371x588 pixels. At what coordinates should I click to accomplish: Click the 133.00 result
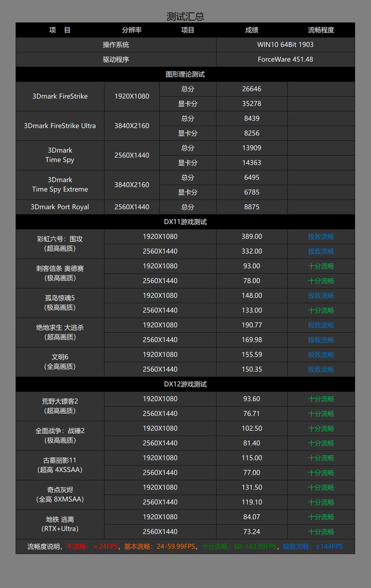coord(252,310)
